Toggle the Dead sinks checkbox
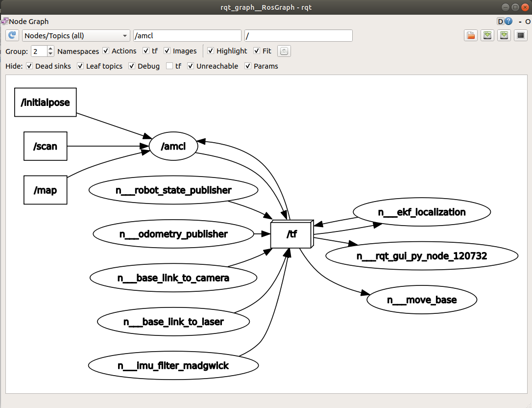Viewport: 532px width, 408px height. coord(29,66)
